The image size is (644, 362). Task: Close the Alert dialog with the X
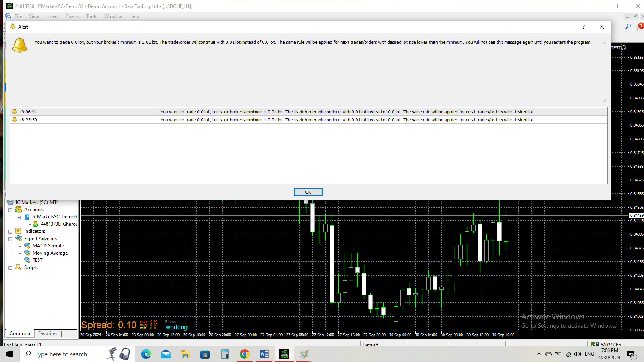tap(602, 27)
